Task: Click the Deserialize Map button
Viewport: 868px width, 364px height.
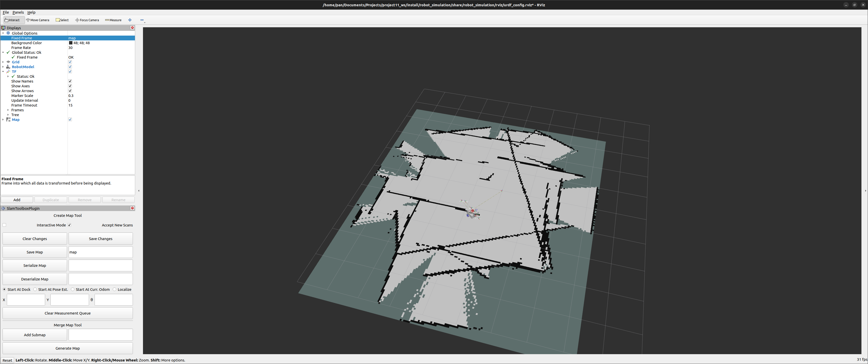Action: pyautogui.click(x=35, y=279)
